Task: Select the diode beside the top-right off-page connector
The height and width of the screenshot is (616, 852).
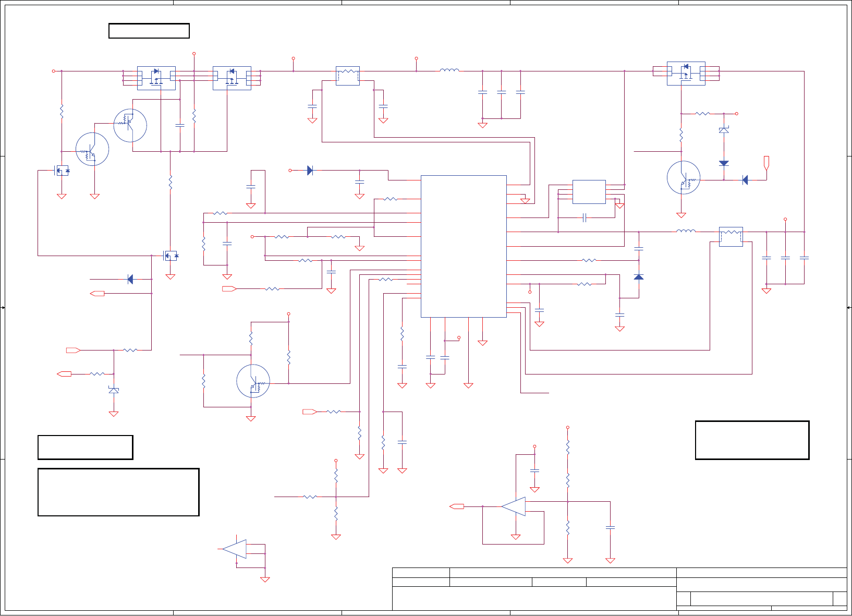Action: click(x=745, y=180)
